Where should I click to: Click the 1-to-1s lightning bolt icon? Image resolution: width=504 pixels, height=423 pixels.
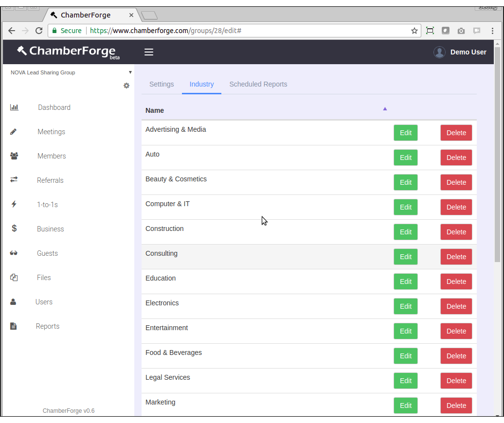[14, 204]
